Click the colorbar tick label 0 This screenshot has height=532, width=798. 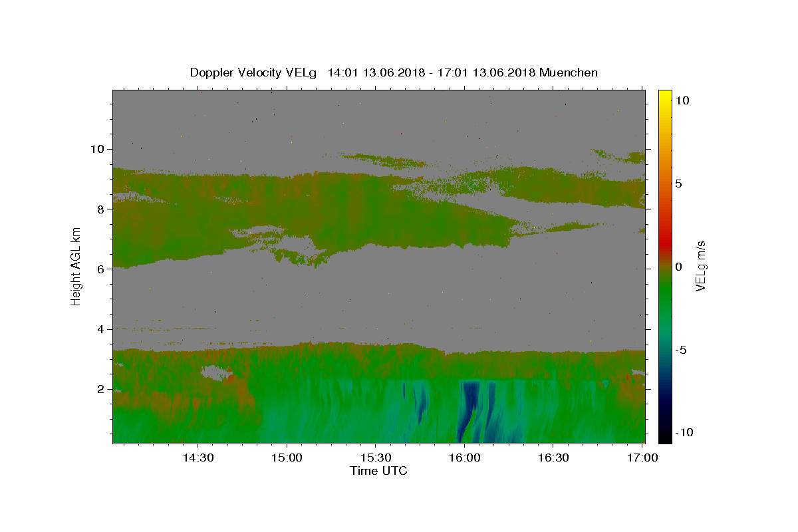[678, 267]
